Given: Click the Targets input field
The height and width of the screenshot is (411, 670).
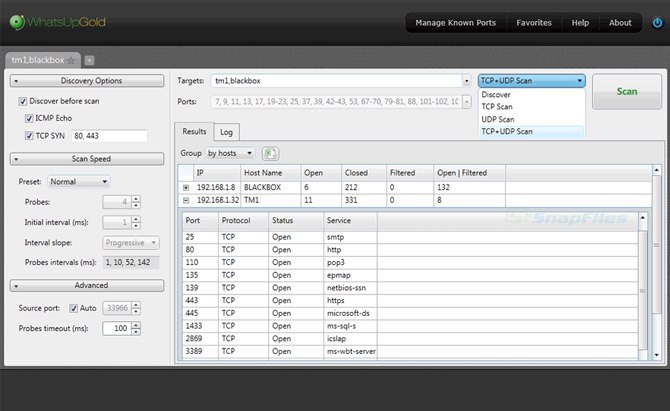Looking at the screenshot, I should point(336,81).
